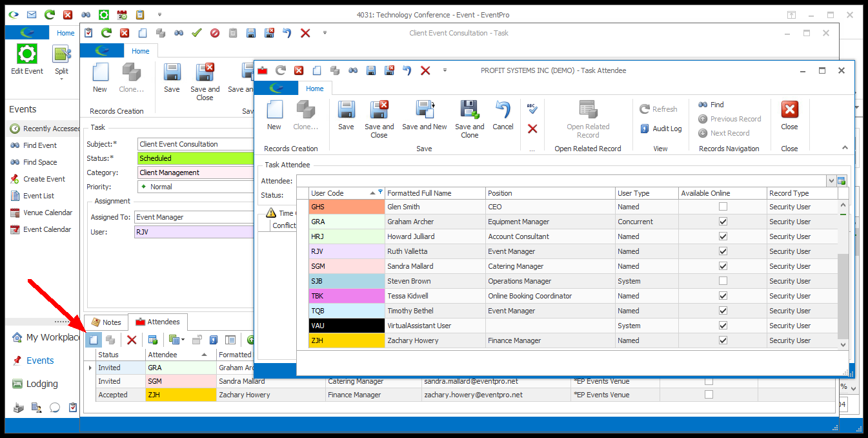
Task: Click the calendar icon in Event window quick toolbar
Action: pyautogui.click(x=121, y=14)
